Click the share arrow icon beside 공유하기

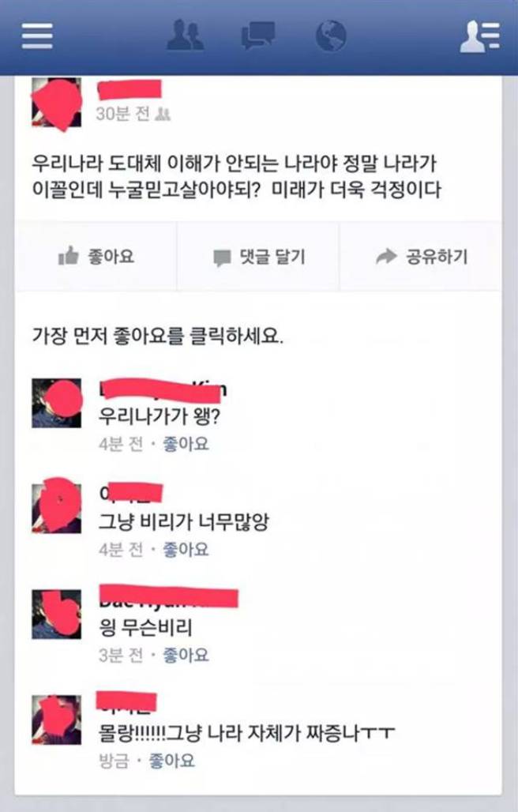(386, 256)
